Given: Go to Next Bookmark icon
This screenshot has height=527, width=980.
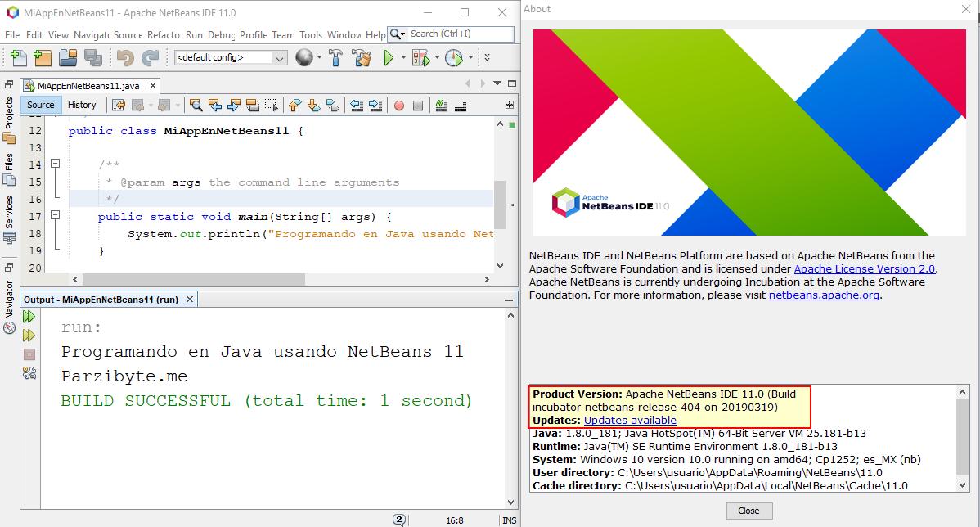Looking at the screenshot, I should tap(314, 106).
